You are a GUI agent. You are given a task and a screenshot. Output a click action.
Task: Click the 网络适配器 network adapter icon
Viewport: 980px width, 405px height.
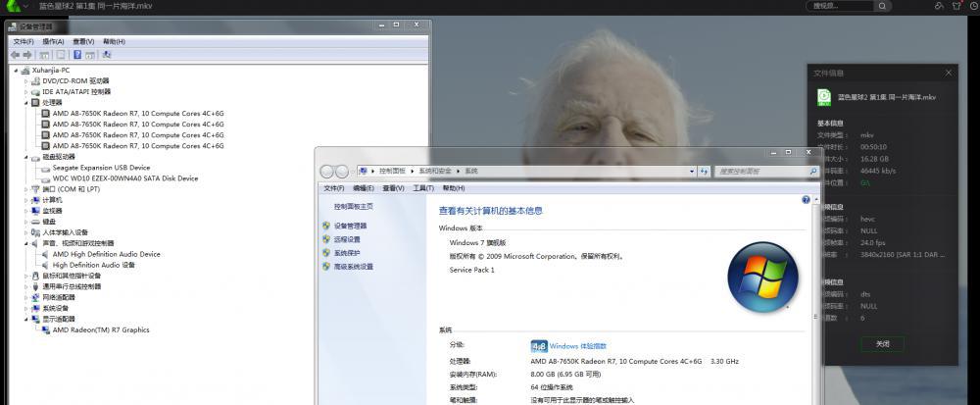click(x=35, y=297)
